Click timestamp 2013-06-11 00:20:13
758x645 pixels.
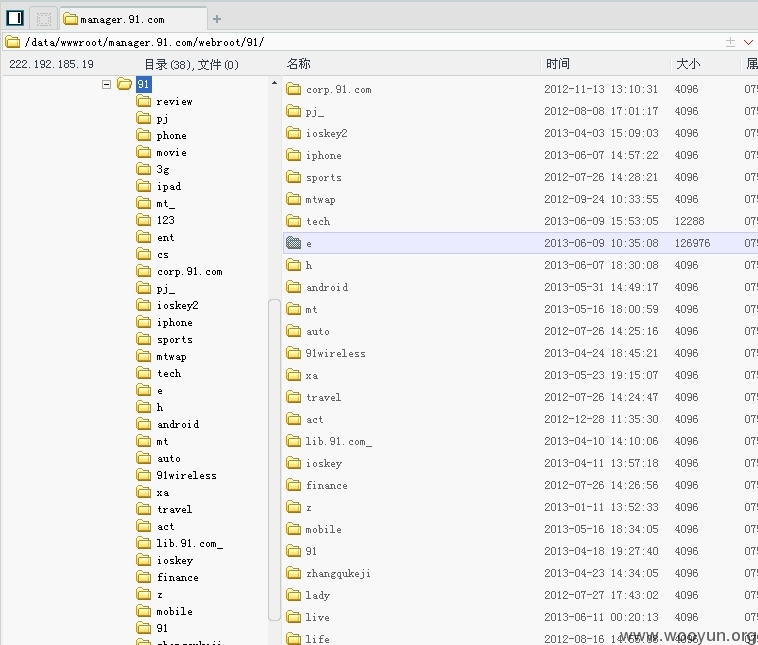(x=601, y=617)
